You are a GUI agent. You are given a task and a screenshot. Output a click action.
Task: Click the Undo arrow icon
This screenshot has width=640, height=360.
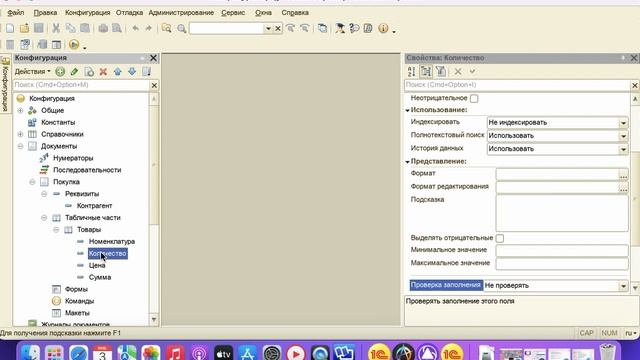[x=136, y=28]
